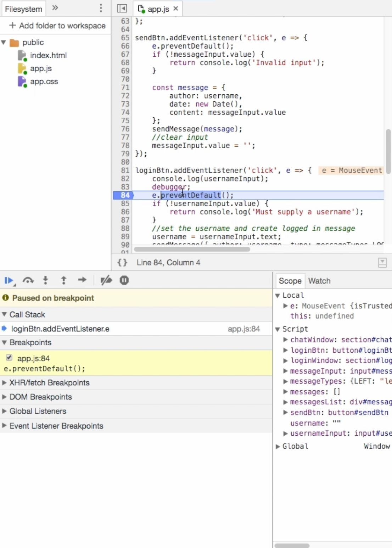Deactivate breakpoints icon
This screenshot has height=548, width=392.
point(106,281)
